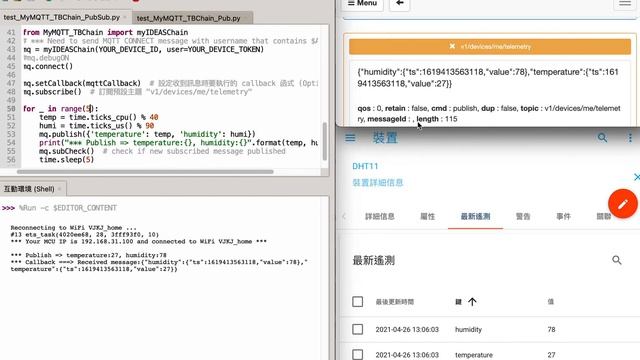Click the %Run -c $EDITOR_CONTENT shell line
The width and height of the screenshot is (640, 360).
(x=68, y=208)
